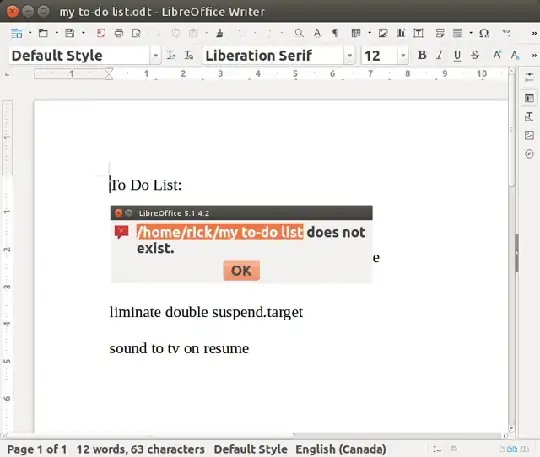Image resolution: width=540 pixels, height=457 pixels.
Task: Open the Print Preview icon
Action: (136, 33)
